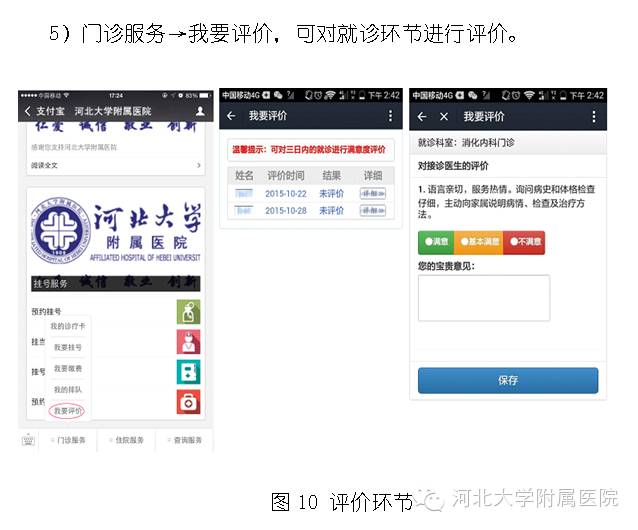Click the 评价时间 column header
638x530 pixels.
286,176
